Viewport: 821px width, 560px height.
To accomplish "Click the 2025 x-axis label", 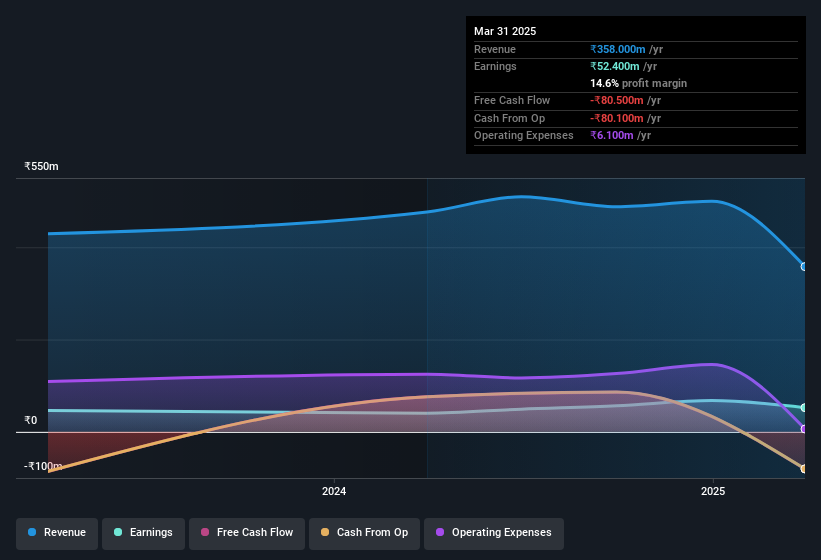I will 713,491.
